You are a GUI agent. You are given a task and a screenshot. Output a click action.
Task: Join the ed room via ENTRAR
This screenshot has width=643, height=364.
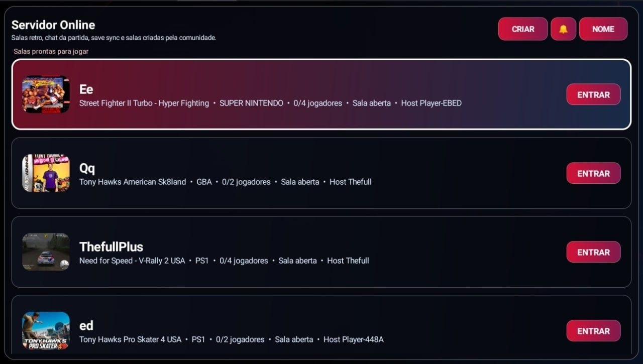593,331
